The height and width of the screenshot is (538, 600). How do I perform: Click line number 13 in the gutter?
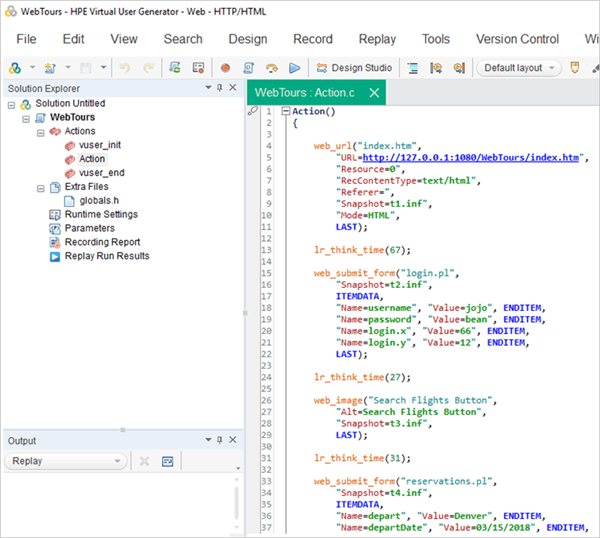[x=267, y=250]
